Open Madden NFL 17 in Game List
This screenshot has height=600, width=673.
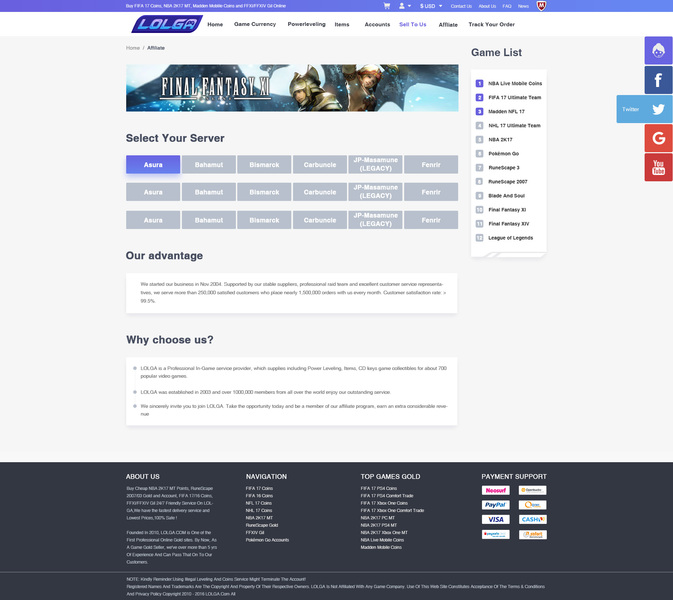click(506, 112)
